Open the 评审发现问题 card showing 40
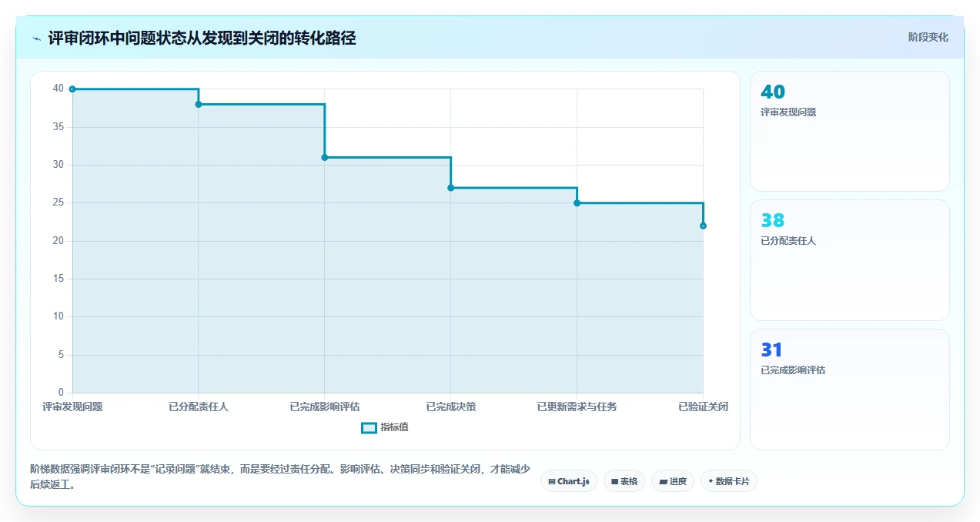Viewport: 980px width, 522px height. [x=850, y=131]
